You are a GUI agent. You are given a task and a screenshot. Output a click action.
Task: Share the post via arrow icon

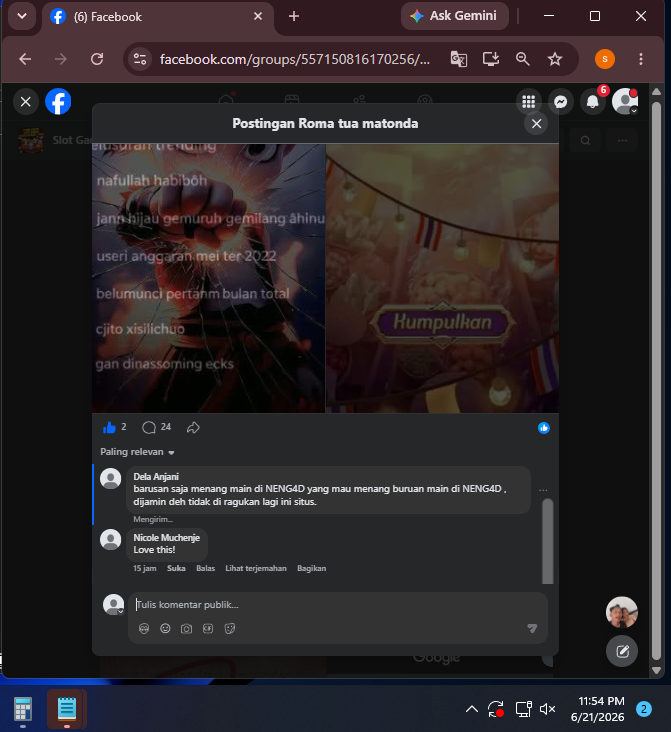coord(193,427)
